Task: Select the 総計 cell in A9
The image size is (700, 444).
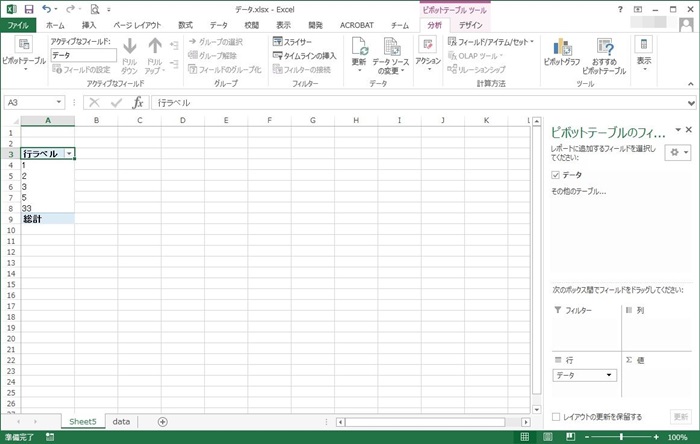Action: (48, 219)
